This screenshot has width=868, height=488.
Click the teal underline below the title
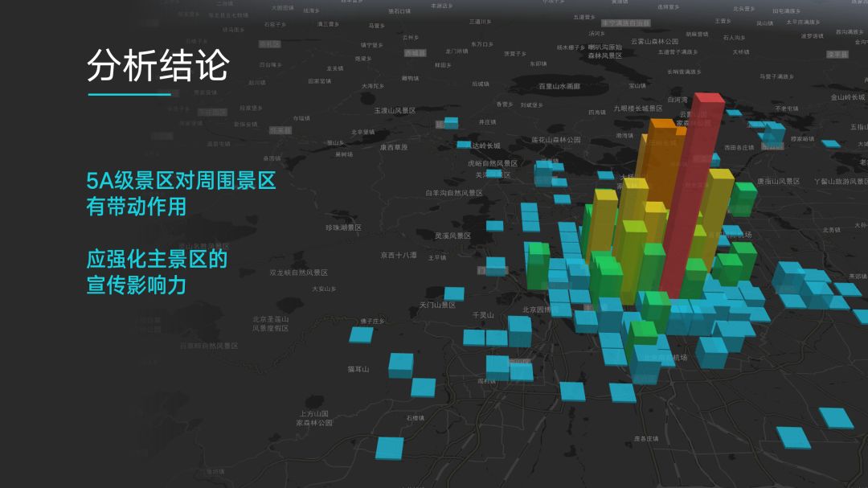(x=129, y=95)
